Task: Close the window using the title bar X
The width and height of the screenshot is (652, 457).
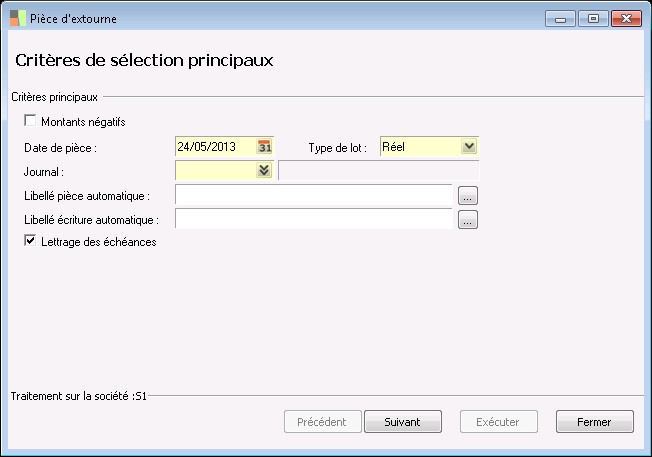Action: coord(626,18)
